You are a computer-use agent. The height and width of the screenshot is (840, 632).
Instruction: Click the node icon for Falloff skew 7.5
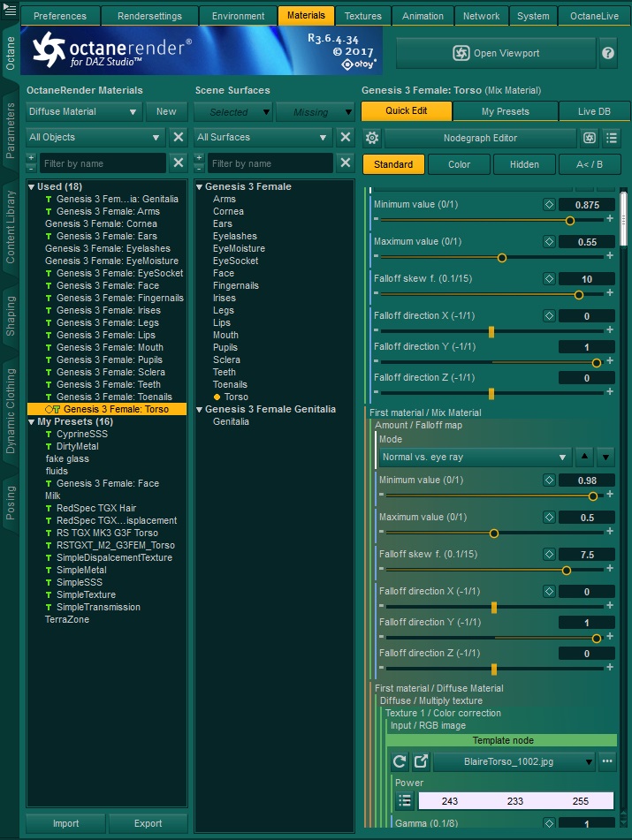549,555
